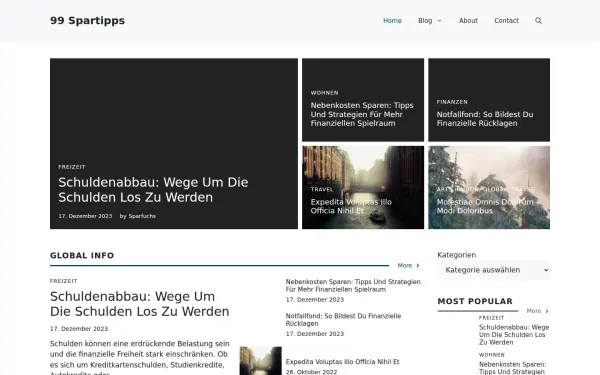Open the Kategorie auswählen dropdown
Screen dimensions: 600x375
pyautogui.click(x=494, y=270)
